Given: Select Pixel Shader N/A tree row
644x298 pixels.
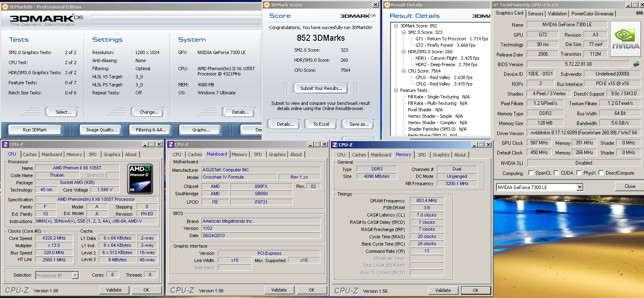Looking at the screenshot, I should pos(425,110).
